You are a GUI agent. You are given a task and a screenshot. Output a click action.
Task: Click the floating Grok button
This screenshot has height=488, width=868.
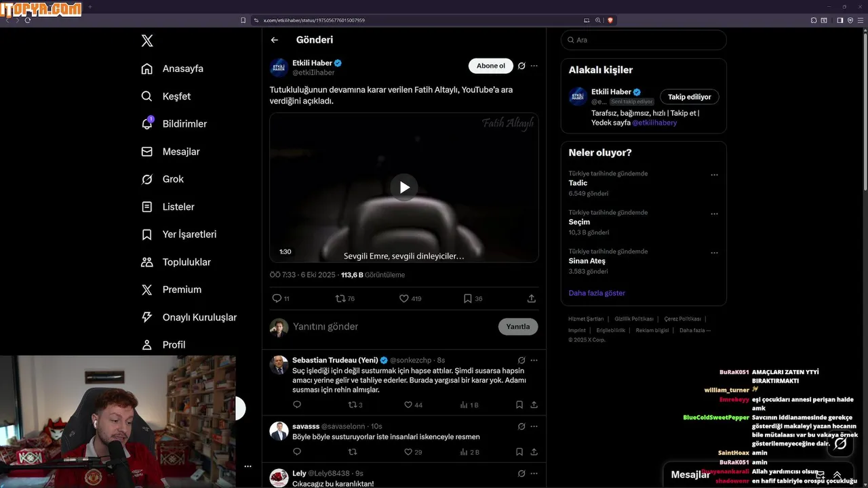840,444
